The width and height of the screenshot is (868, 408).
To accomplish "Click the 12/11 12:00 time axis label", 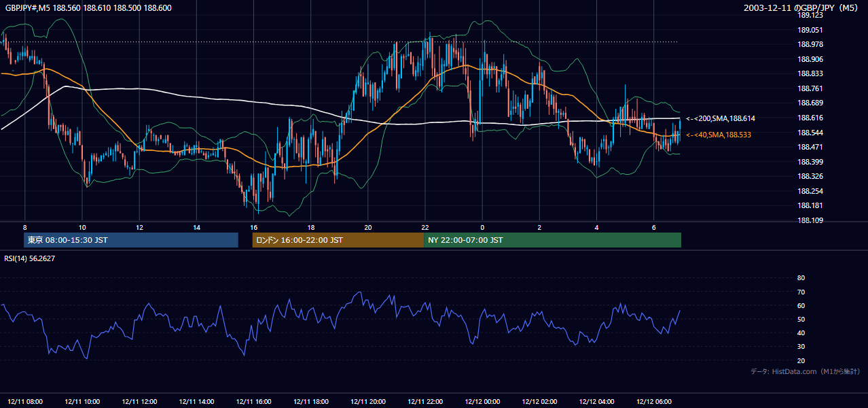I will (139, 402).
